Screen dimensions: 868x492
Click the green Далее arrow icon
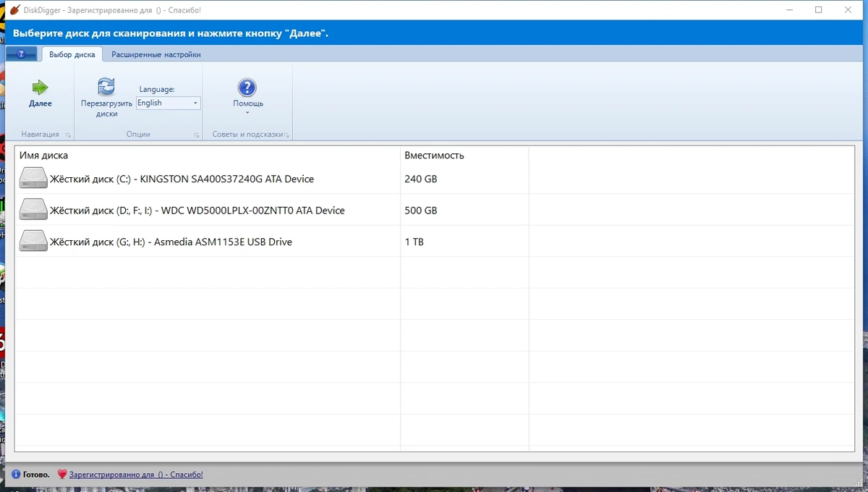40,88
